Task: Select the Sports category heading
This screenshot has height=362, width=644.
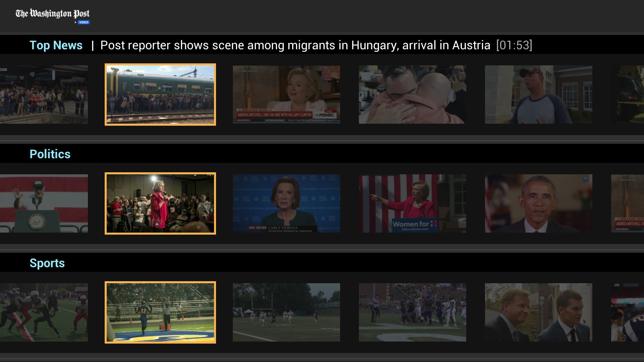Action: point(47,263)
